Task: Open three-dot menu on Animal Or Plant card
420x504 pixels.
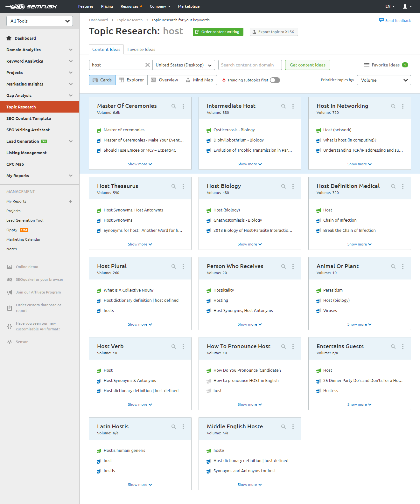Action: pyautogui.click(x=403, y=266)
